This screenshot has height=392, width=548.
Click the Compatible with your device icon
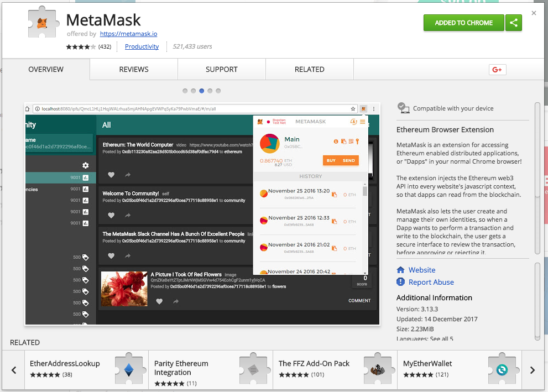point(403,108)
